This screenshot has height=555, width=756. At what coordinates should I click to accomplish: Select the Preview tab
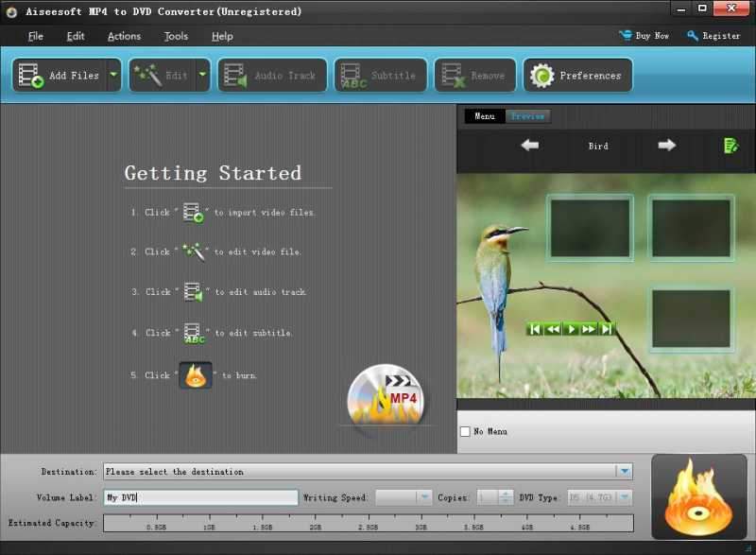coord(527,115)
